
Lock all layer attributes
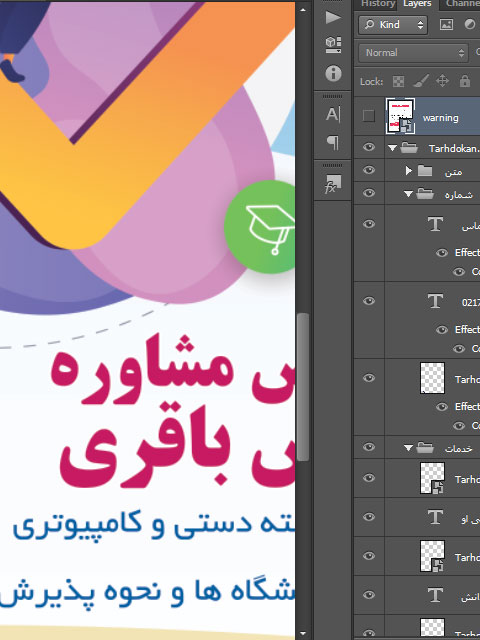click(x=464, y=81)
